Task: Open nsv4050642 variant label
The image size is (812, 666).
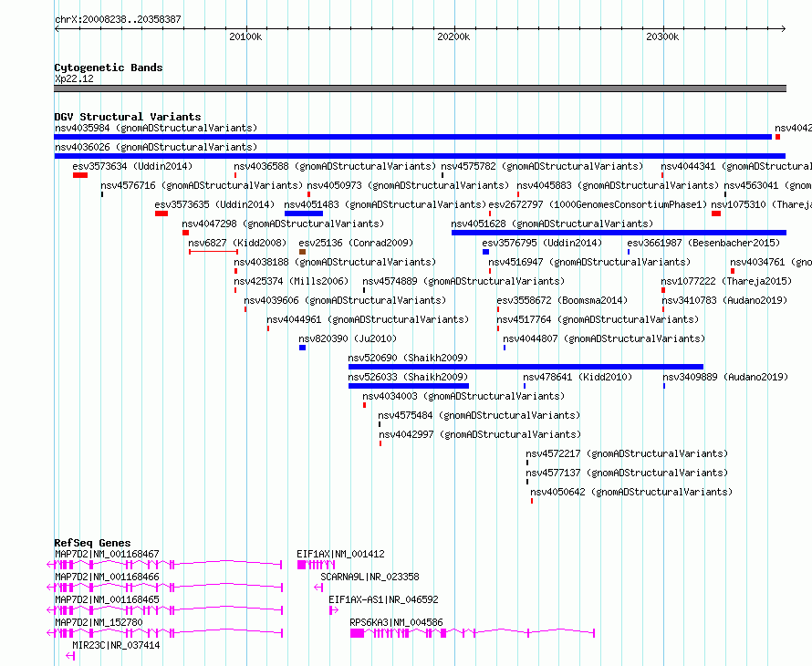Action: point(631,492)
